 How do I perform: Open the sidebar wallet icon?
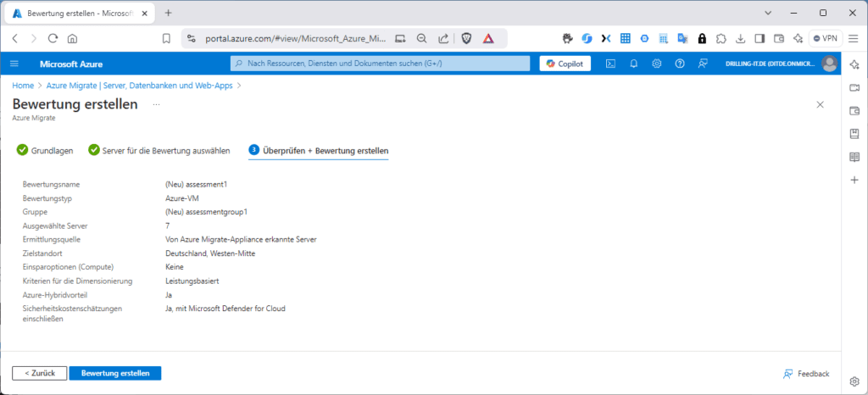pyautogui.click(x=854, y=111)
